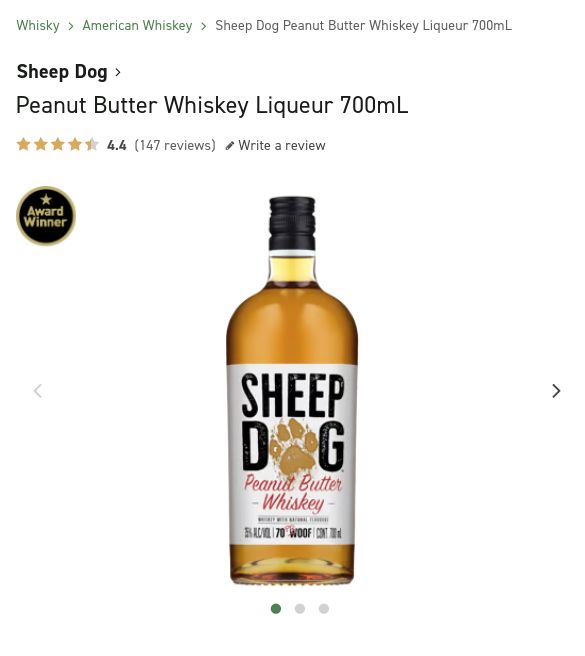Switch to the second carousel dot

pos(300,609)
